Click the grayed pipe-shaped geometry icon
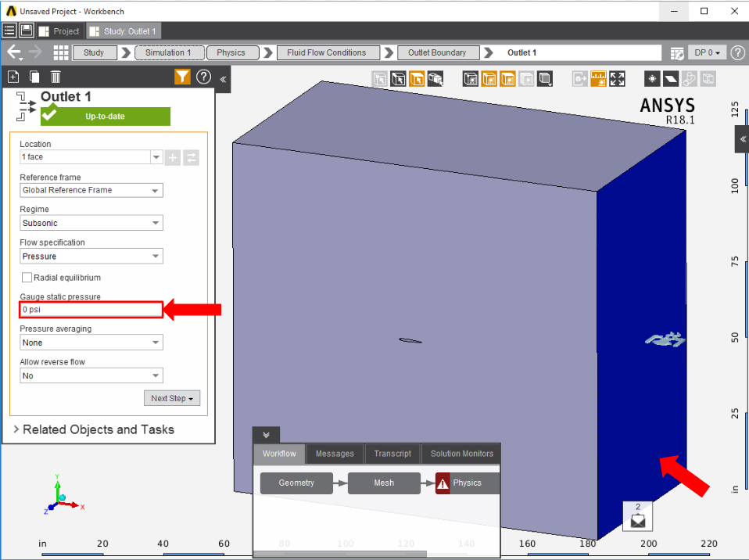Screen dimensions: 749x560 click(690, 79)
